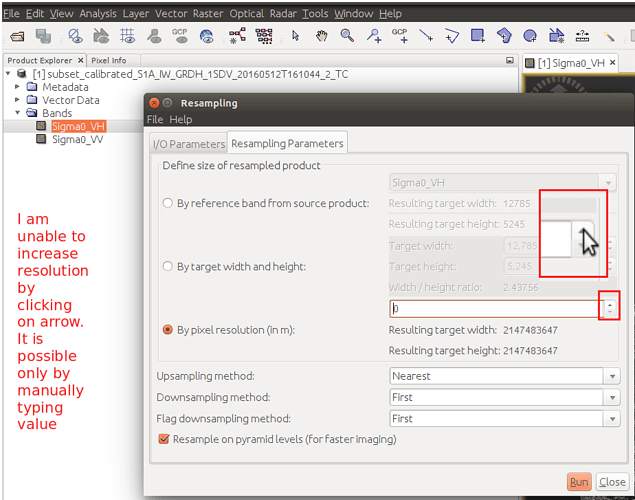Select the GCP placing tool
The width and height of the screenshot is (635, 500).
400,36
